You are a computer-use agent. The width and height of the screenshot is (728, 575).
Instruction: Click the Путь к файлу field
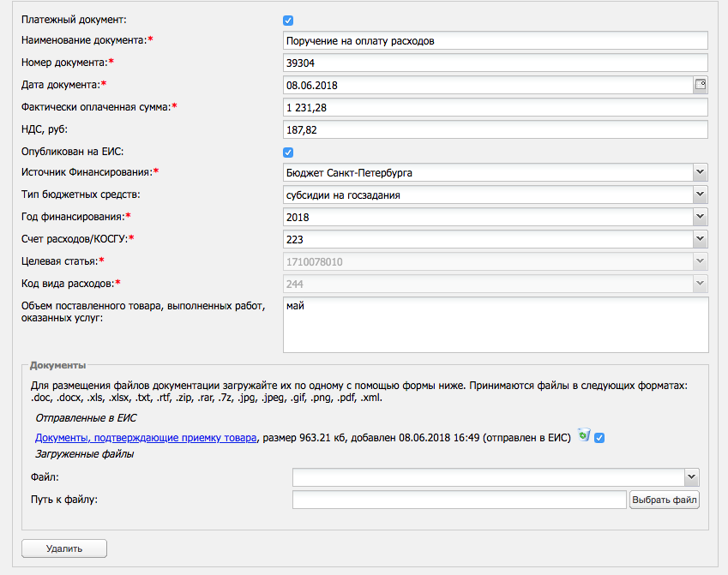pos(459,500)
